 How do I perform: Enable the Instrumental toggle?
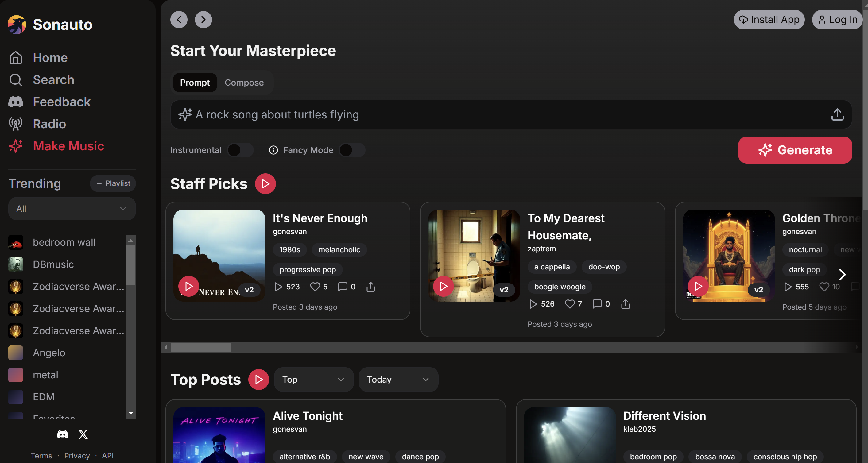(240, 150)
